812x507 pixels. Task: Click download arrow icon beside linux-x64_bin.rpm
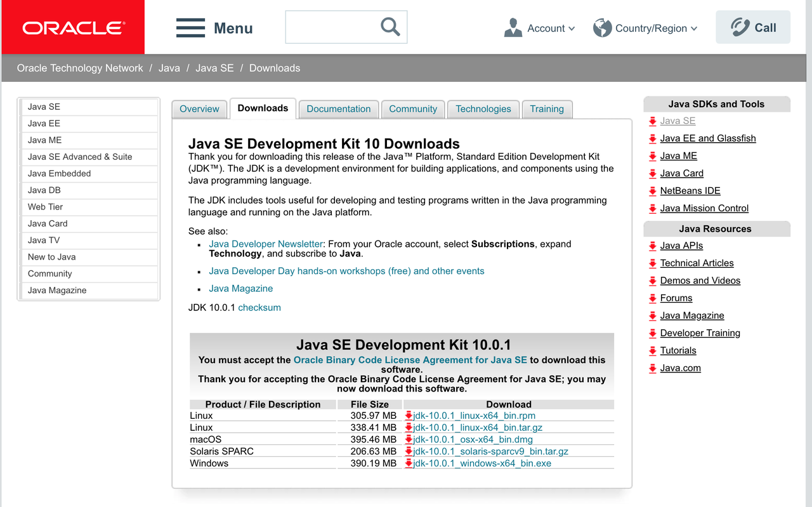tap(409, 416)
